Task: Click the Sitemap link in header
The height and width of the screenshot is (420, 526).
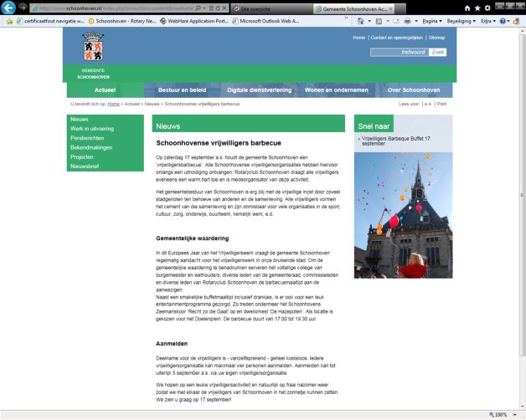Action: (x=436, y=38)
